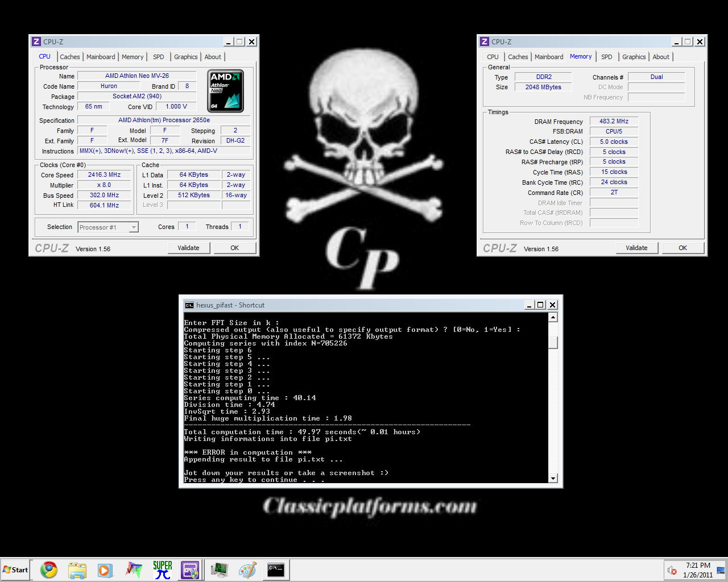The height and width of the screenshot is (582, 728).
Task: Click the DRAM Frequency value 483.2 MHz
Action: point(614,121)
